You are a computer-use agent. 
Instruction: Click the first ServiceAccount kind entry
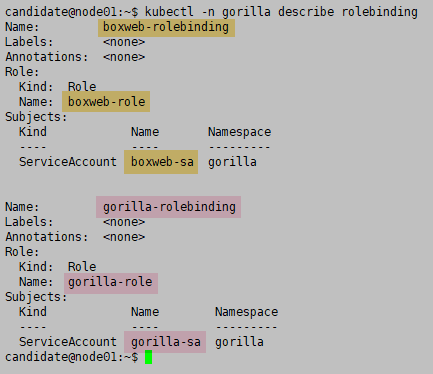(68, 162)
